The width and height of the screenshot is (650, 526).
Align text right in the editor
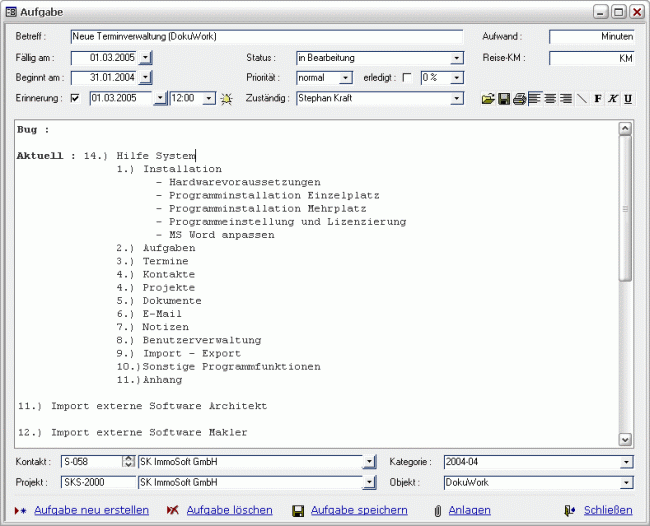click(566, 99)
